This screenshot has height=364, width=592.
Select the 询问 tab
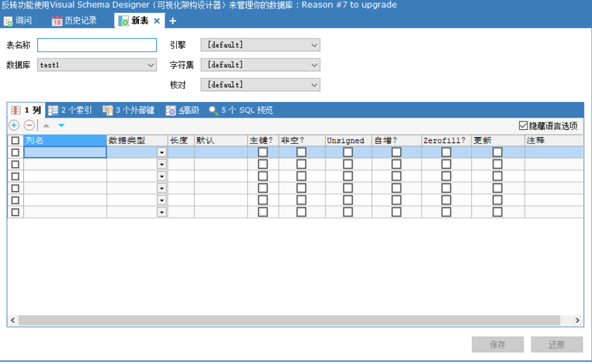(19, 20)
